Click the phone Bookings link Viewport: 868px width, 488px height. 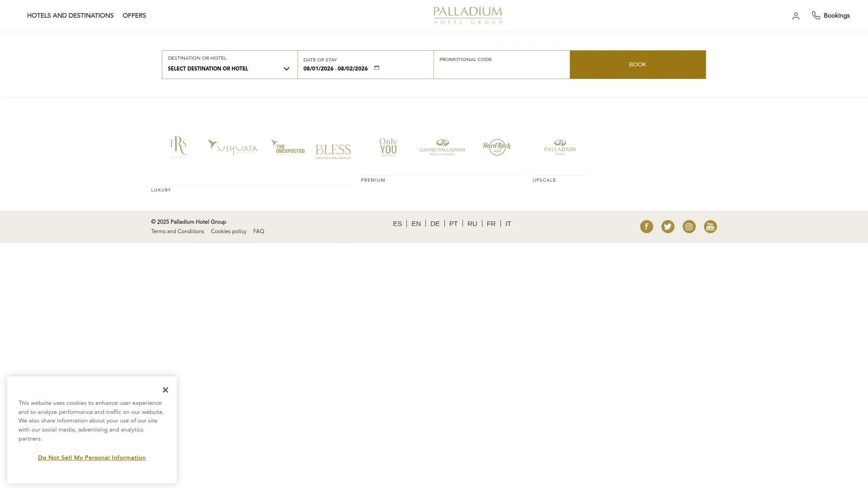[x=830, y=15]
